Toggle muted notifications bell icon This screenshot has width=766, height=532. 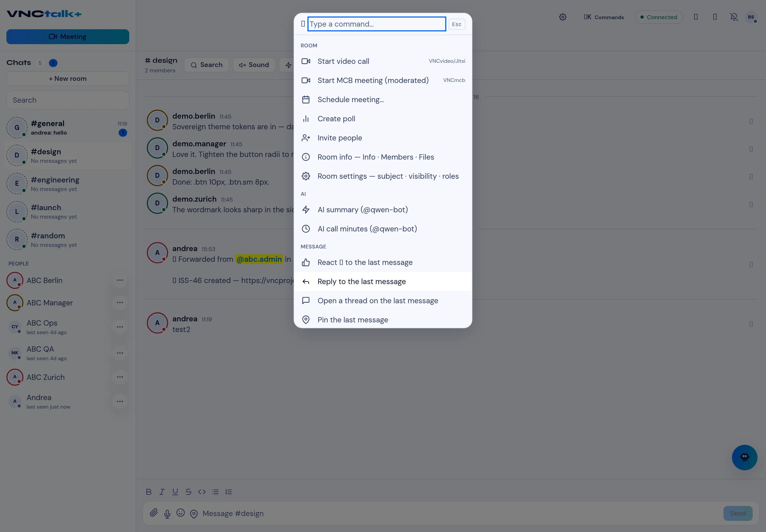click(x=734, y=17)
